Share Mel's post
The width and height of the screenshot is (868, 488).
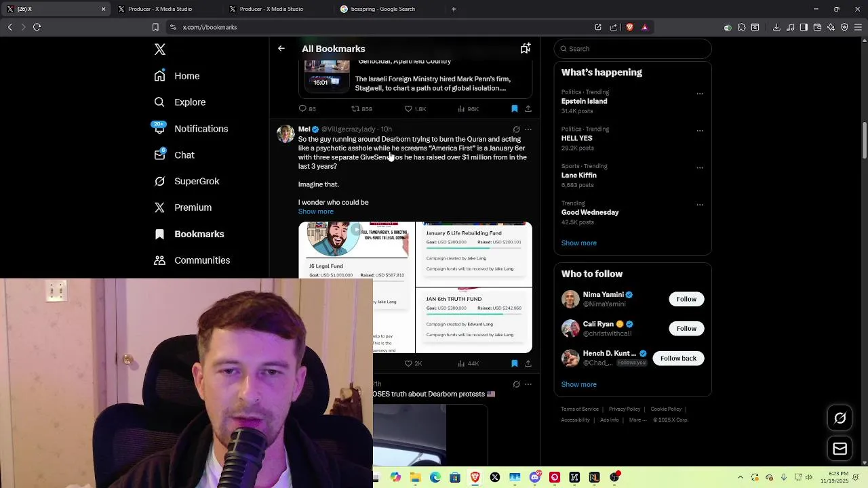pos(528,364)
